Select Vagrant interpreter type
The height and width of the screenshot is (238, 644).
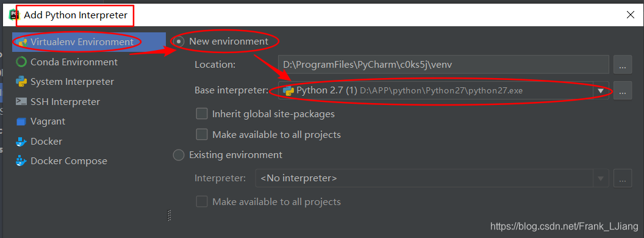pyautogui.click(x=89, y=121)
